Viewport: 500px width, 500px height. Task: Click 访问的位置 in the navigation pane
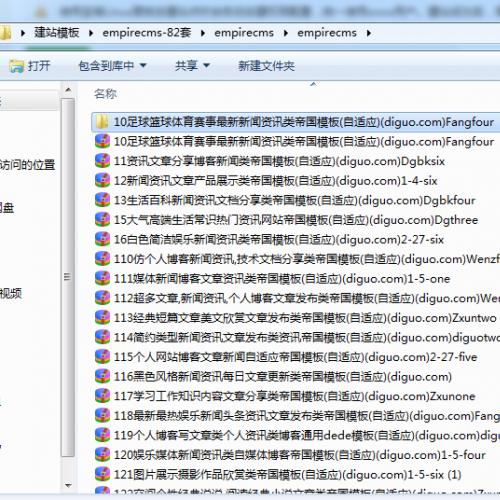[x=27, y=164]
